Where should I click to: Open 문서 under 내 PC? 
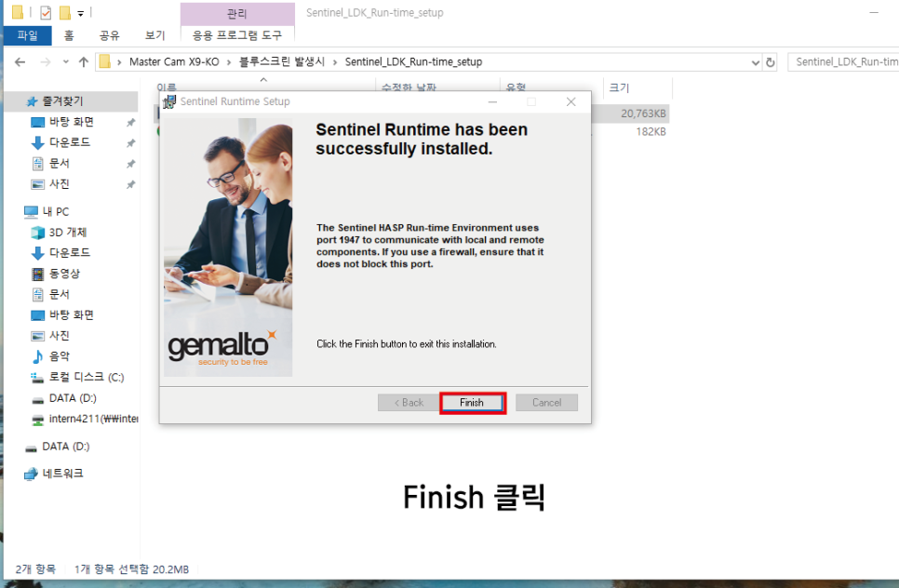click(x=60, y=294)
